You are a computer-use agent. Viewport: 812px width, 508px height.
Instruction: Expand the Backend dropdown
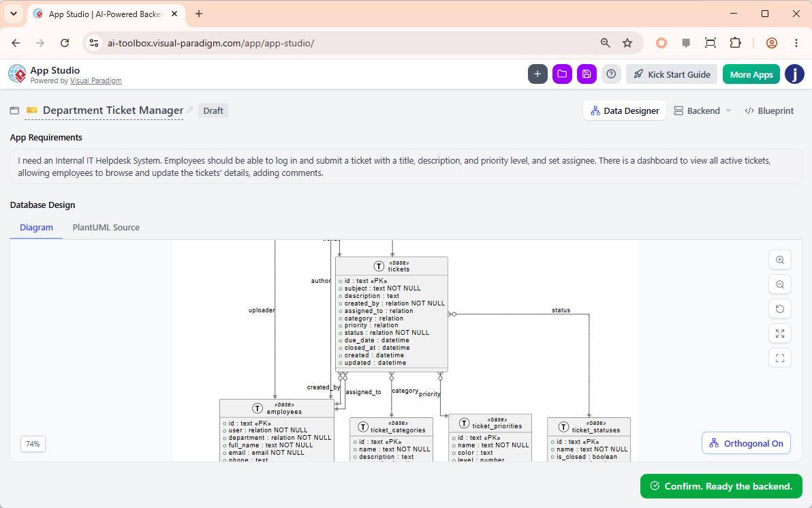pyautogui.click(x=702, y=110)
